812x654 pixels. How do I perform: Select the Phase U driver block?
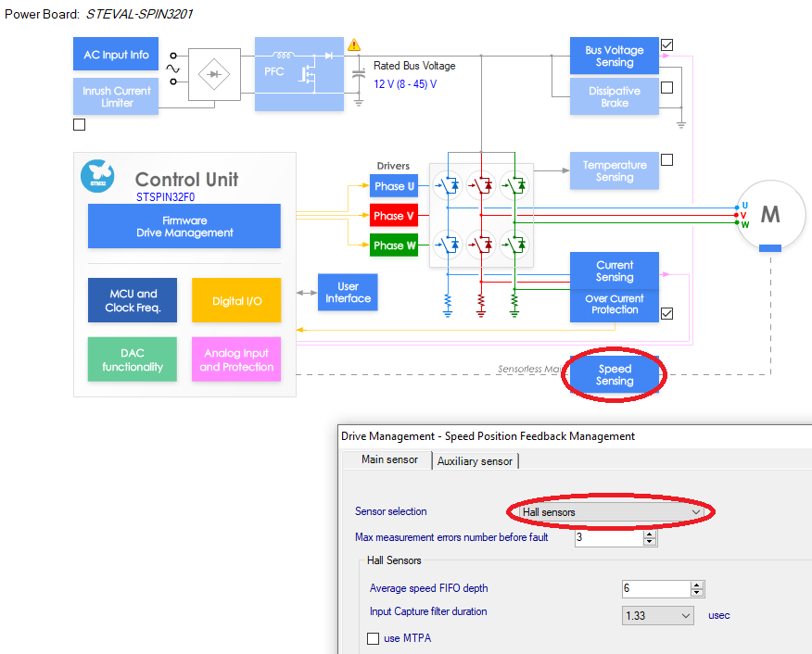point(394,186)
